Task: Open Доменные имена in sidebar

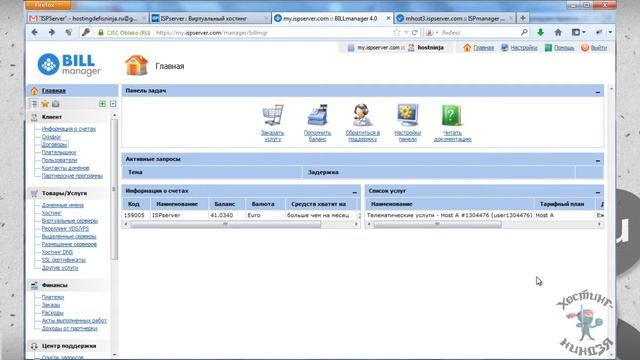Action: [x=62, y=205]
